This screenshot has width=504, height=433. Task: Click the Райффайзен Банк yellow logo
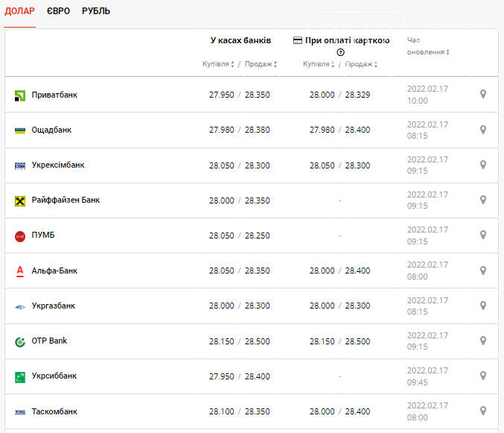[20, 201]
